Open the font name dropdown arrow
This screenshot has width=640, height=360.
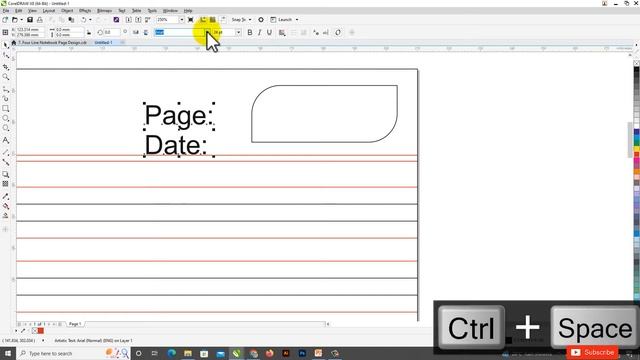(x=207, y=33)
